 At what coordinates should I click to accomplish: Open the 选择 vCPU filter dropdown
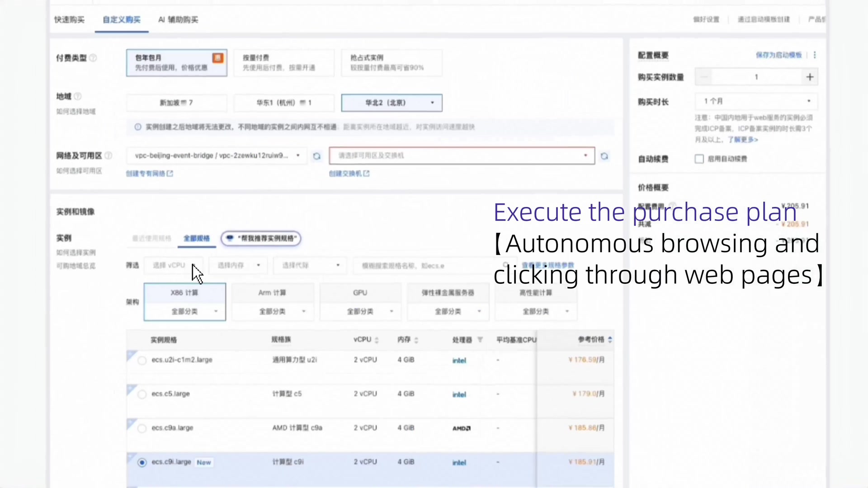click(174, 266)
